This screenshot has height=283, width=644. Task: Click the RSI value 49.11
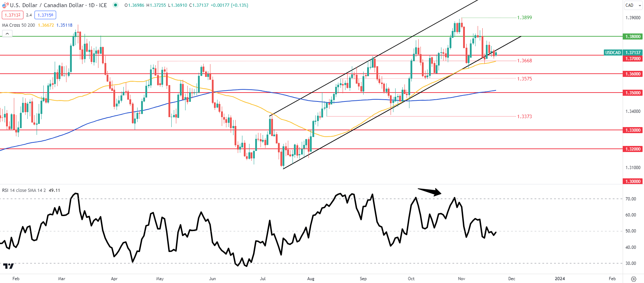(x=54, y=190)
